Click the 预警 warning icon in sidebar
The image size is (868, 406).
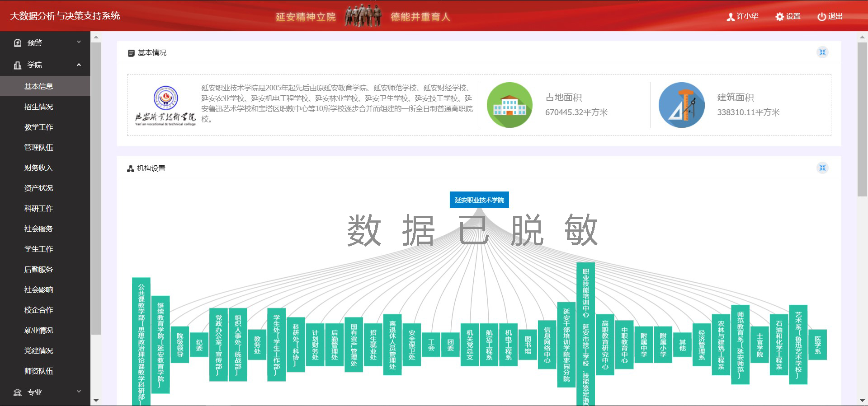[18, 43]
